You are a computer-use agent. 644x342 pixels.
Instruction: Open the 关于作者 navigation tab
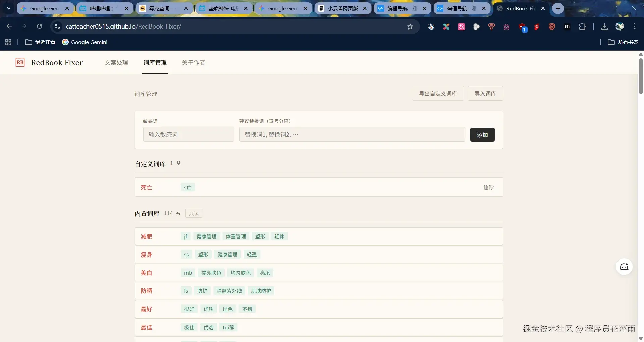click(x=194, y=62)
